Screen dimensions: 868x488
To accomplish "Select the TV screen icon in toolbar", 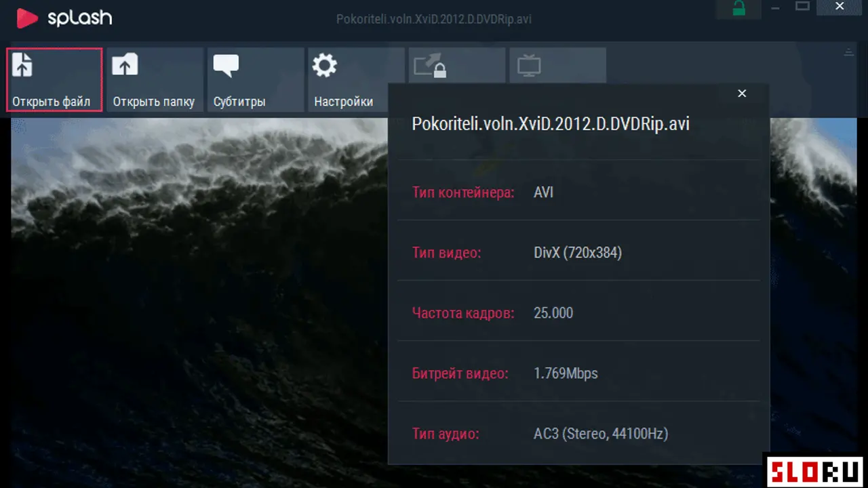I will (529, 66).
